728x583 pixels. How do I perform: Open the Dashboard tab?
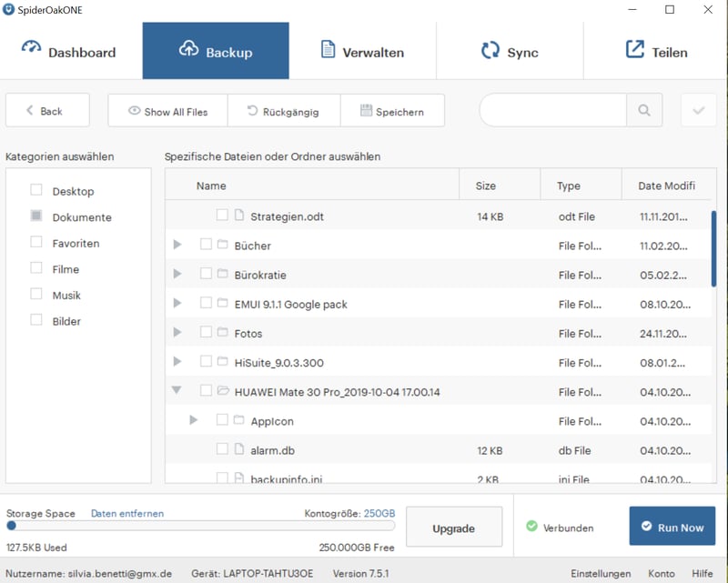tap(71, 52)
